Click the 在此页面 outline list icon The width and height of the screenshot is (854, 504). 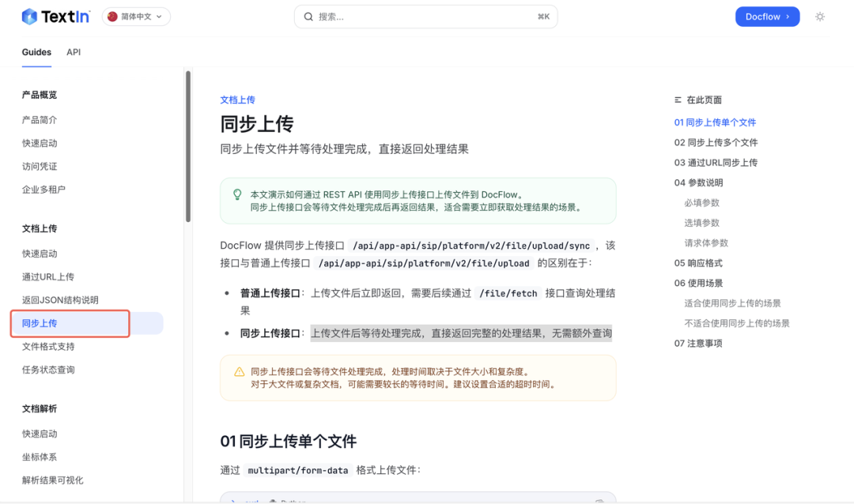click(678, 100)
